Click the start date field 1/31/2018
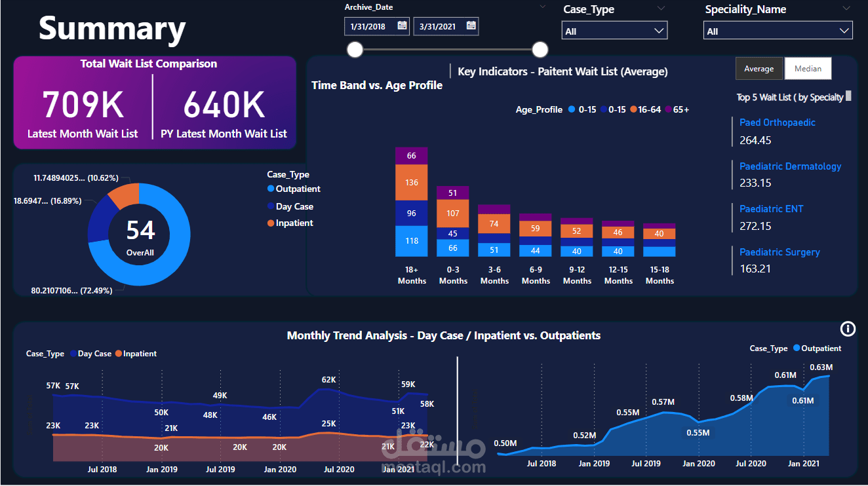 [x=377, y=26]
